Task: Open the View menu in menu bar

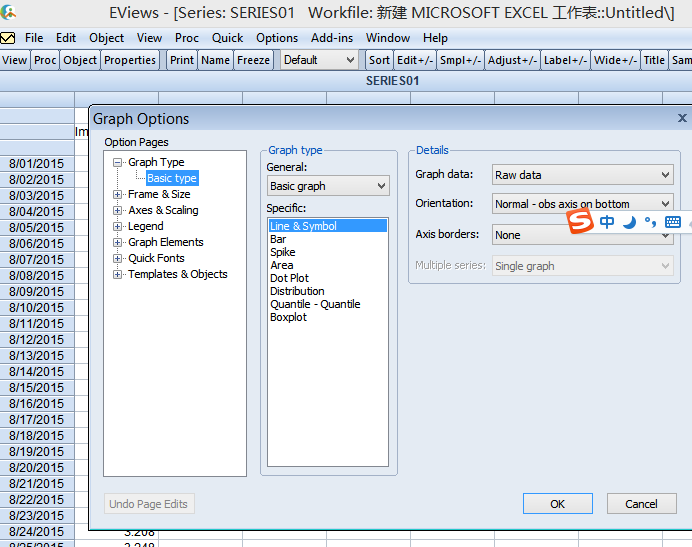Action: (x=149, y=38)
